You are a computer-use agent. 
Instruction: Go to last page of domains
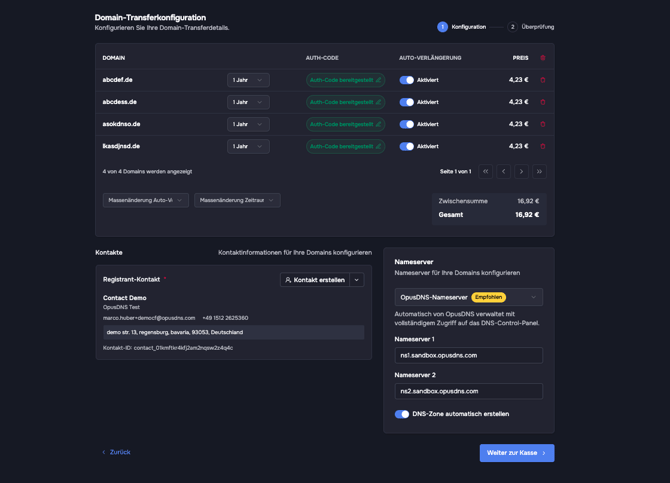click(x=539, y=171)
